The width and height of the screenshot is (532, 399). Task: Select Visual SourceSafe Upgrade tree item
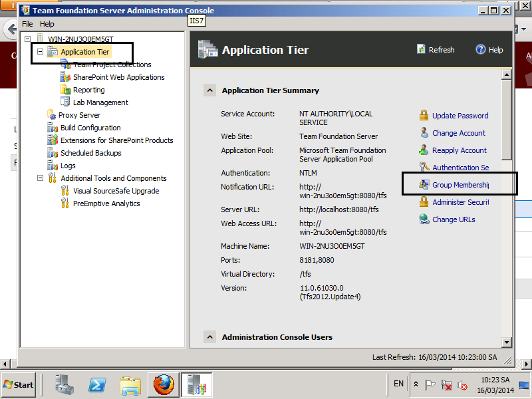116,191
